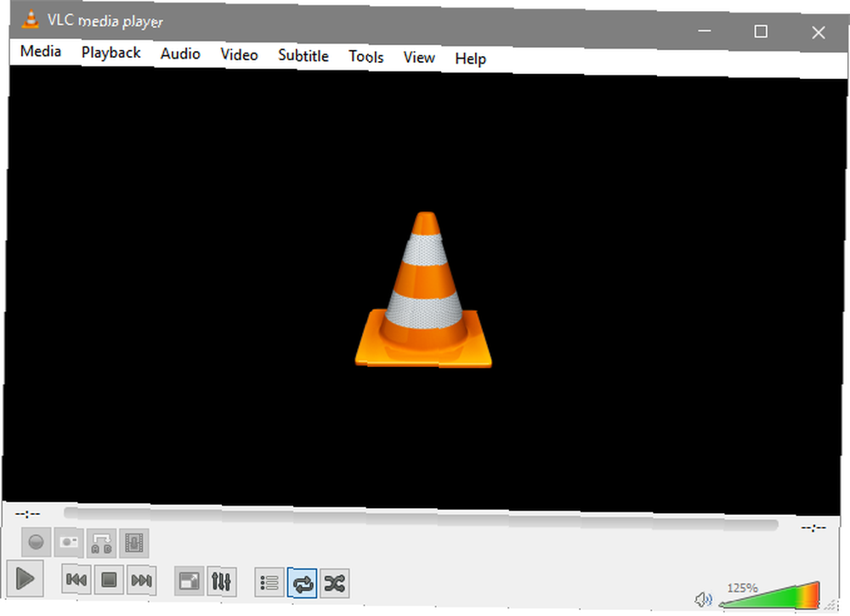This screenshot has width=850, height=616.
Task: Open the Playback menu
Action: tap(111, 53)
